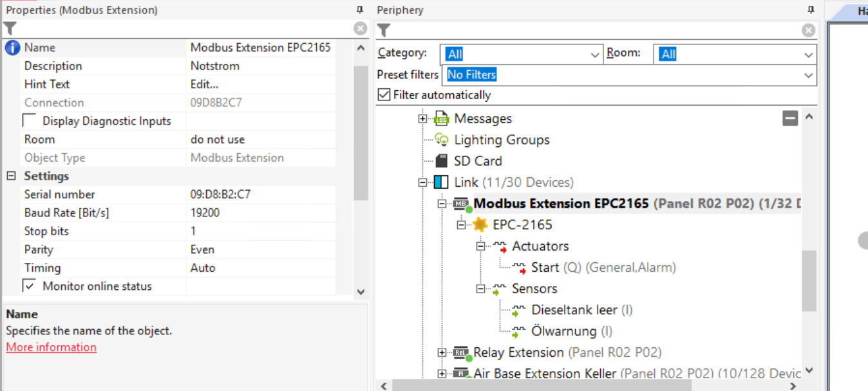This screenshot has width=868, height=391.
Task: Click the info icon beside Name
Action: [12, 48]
